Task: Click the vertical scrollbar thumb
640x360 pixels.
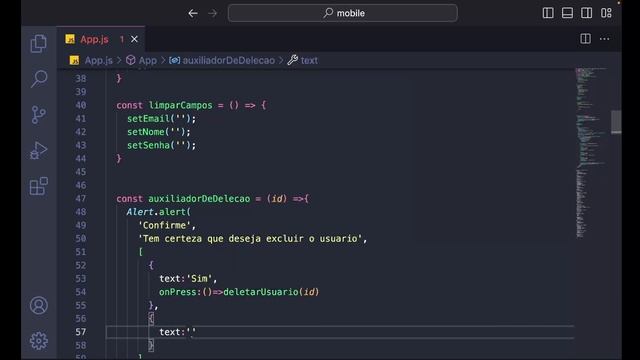Action: (x=616, y=122)
